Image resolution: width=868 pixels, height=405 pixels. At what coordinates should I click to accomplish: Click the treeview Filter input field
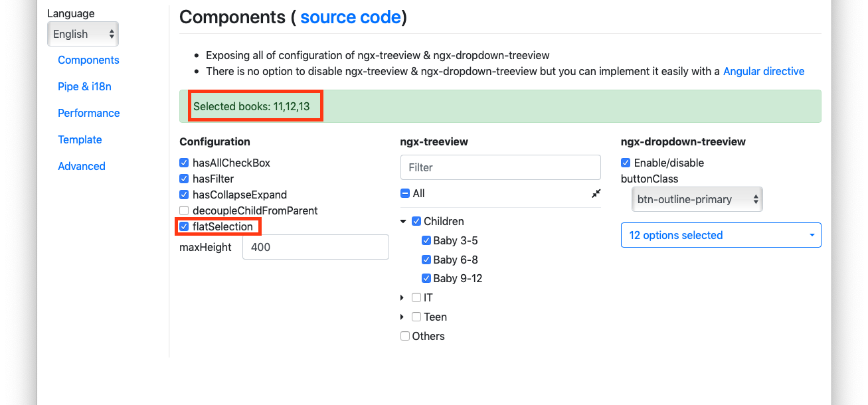coord(501,167)
